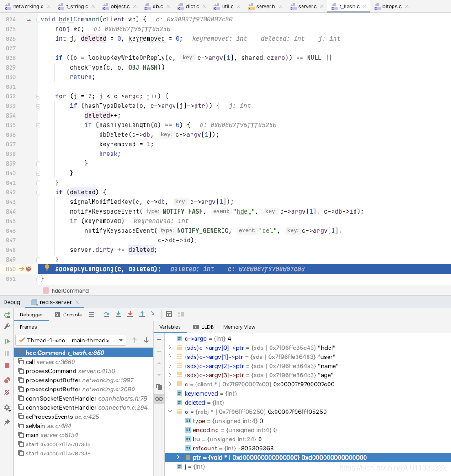Move watch up
451x476 pixels.
click(159, 363)
